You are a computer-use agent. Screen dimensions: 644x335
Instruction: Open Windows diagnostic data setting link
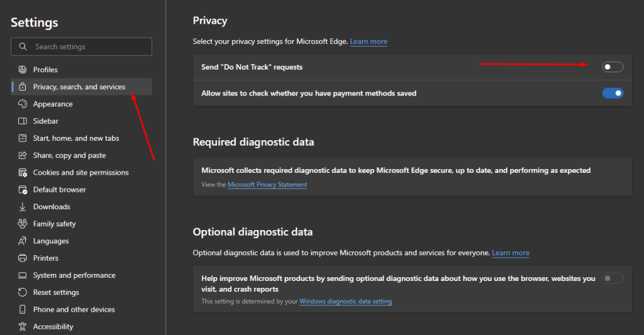coord(345,301)
